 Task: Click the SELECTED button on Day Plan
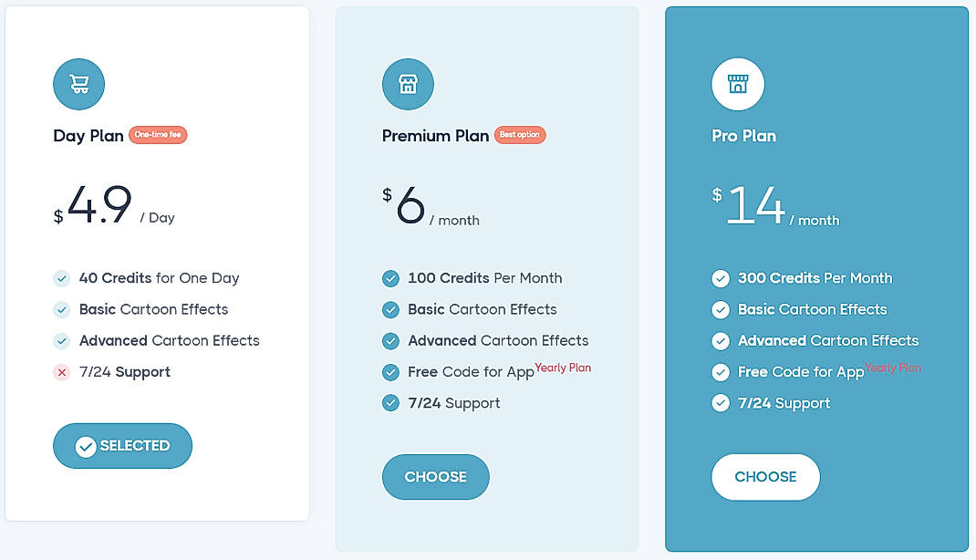pyautogui.click(x=122, y=446)
